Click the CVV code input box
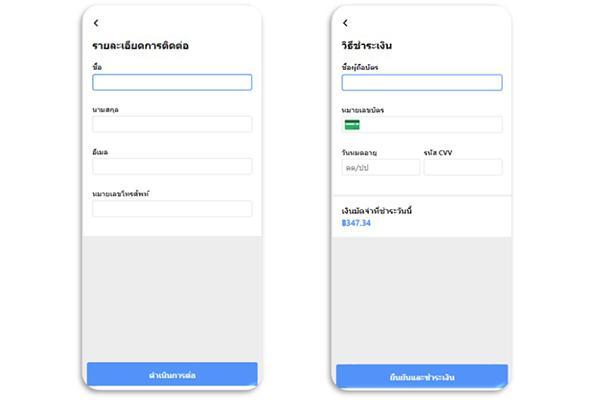 pos(463,167)
